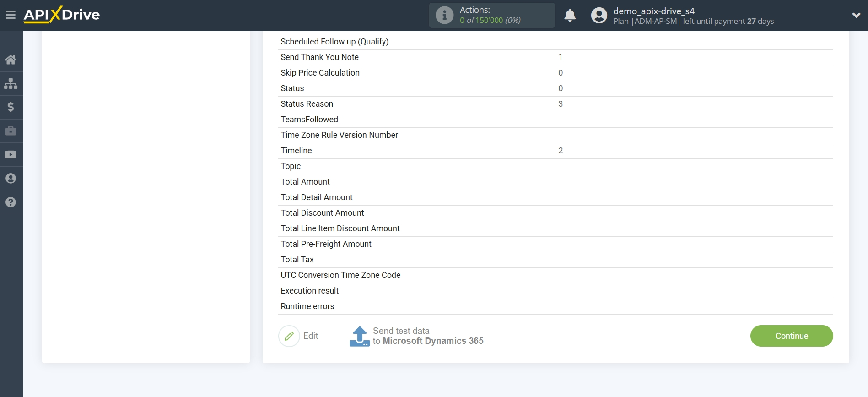868x397 pixels.
Task: Select the Total Discount Amount row
Action: click(x=555, y=213)
